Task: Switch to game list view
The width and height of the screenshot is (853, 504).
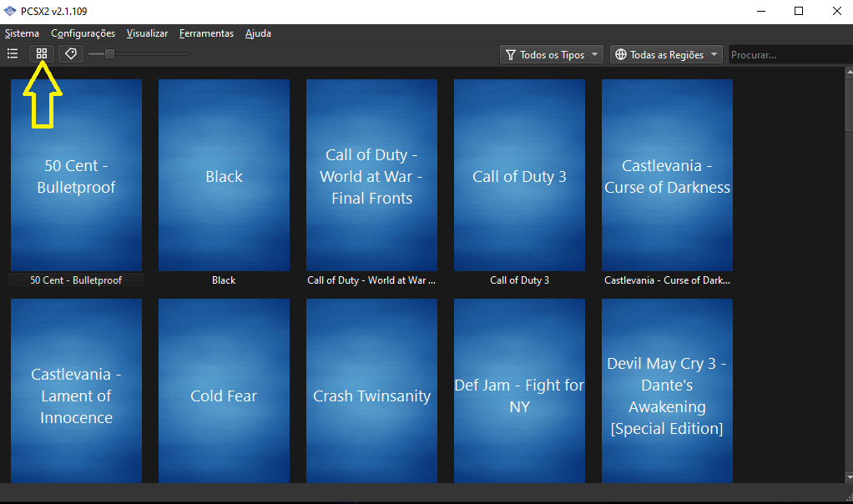Action: tap(13, 54)
